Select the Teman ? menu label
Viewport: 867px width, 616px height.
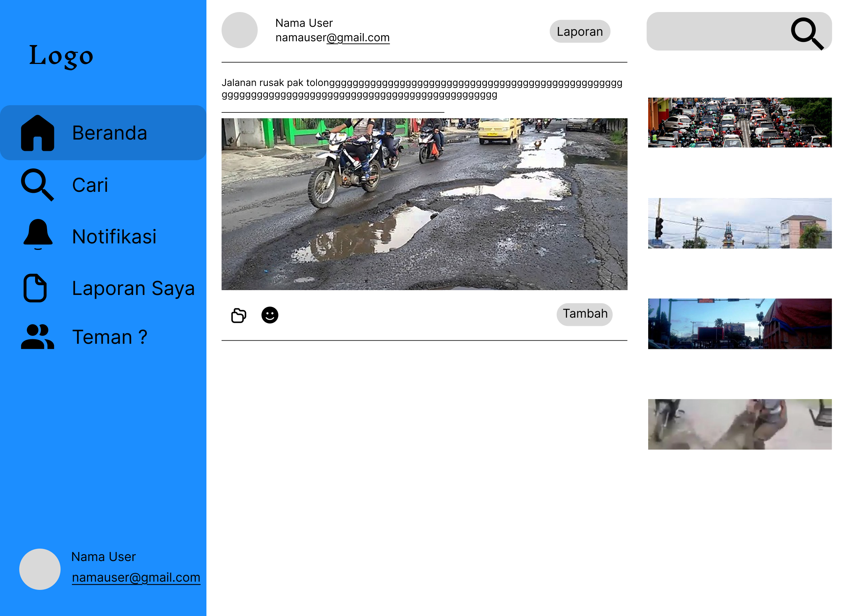109,337
